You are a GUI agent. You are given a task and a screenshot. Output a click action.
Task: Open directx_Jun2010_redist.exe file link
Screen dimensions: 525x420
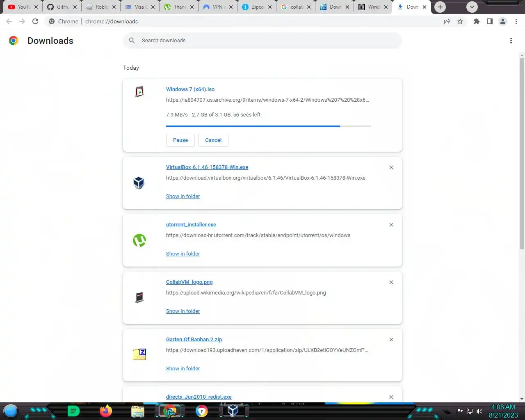tap(199, 397)
